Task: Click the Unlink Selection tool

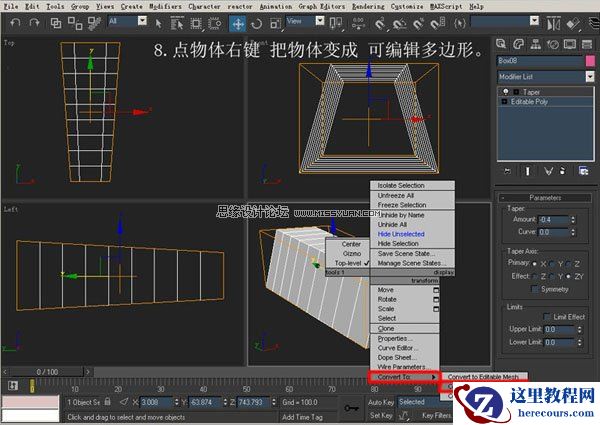Action: [75, 23]
